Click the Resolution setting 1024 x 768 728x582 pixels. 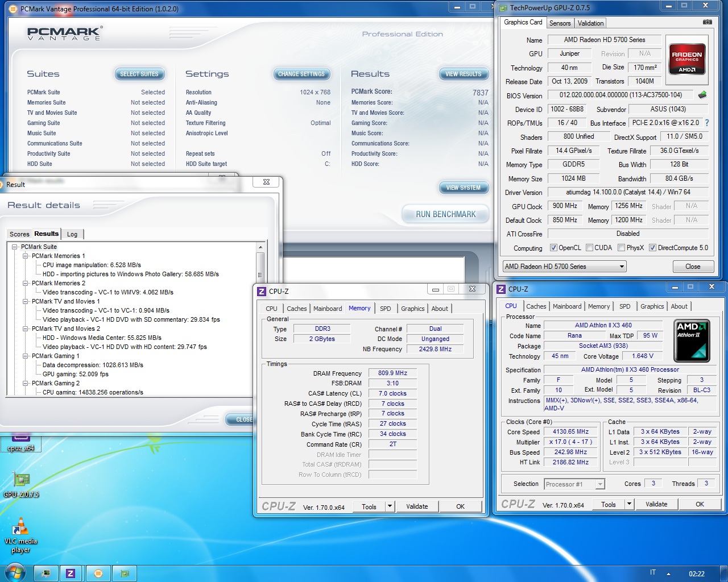click(x=315, y=92)
